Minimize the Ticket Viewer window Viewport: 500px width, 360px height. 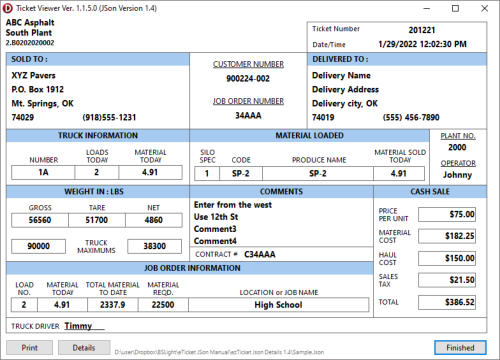[427, 8]
